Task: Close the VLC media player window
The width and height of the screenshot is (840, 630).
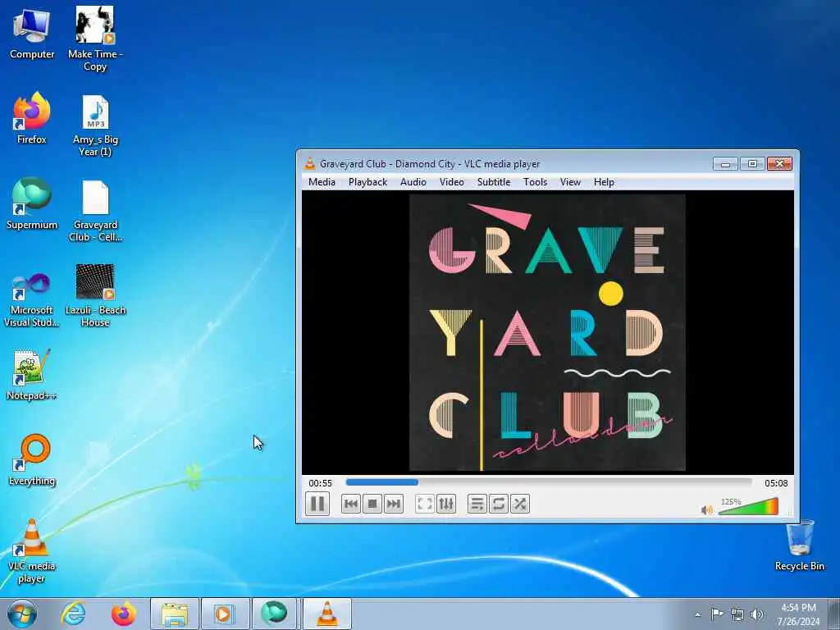Action: [779, 164]
